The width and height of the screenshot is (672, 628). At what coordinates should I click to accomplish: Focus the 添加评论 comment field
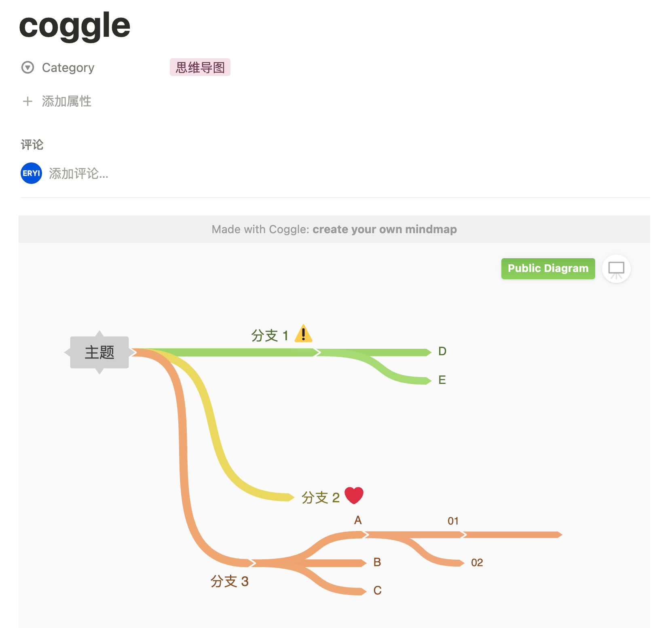pyautogui.click(x=79, y=173)
